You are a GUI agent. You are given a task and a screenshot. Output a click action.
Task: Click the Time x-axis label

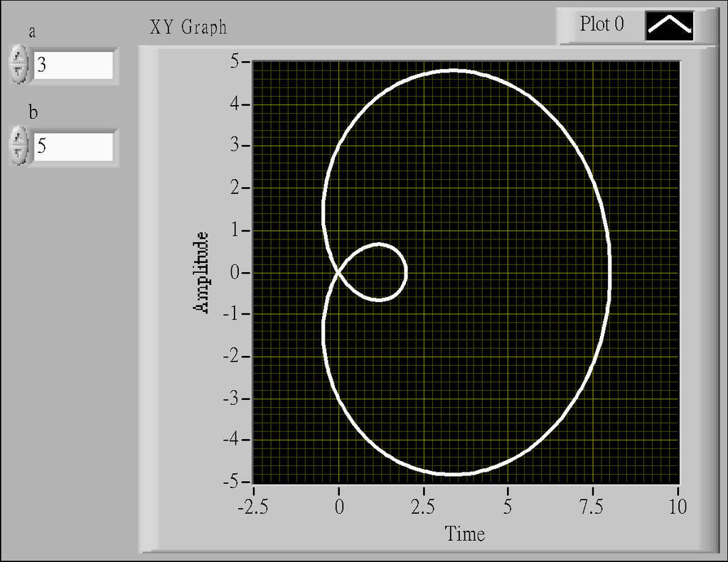465,534
